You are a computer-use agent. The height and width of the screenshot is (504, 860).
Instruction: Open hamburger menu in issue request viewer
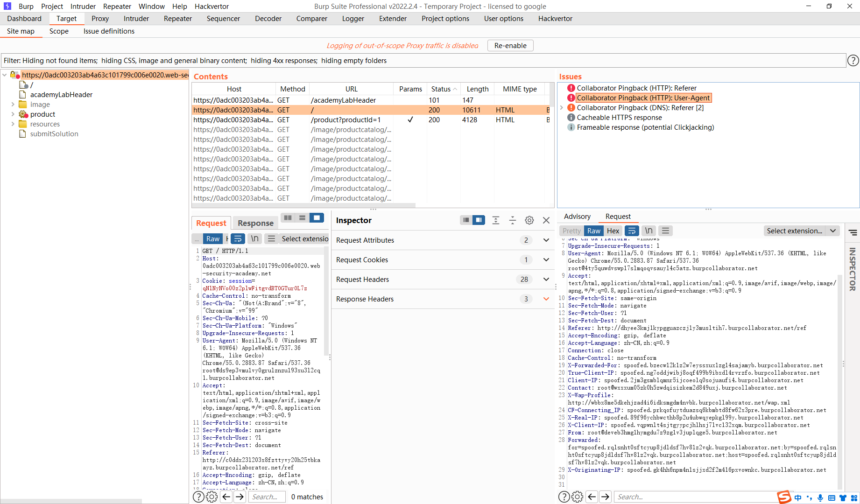pos(665,231)
